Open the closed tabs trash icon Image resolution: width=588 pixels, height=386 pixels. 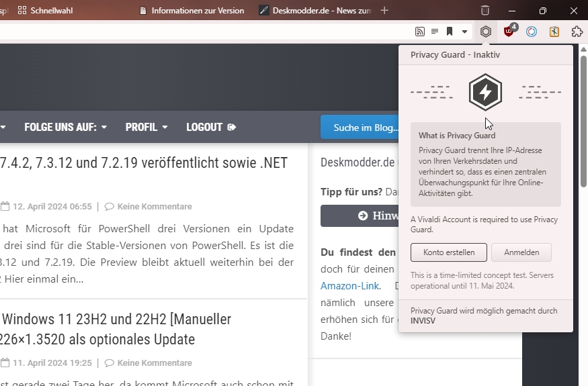tap(485, 11)
